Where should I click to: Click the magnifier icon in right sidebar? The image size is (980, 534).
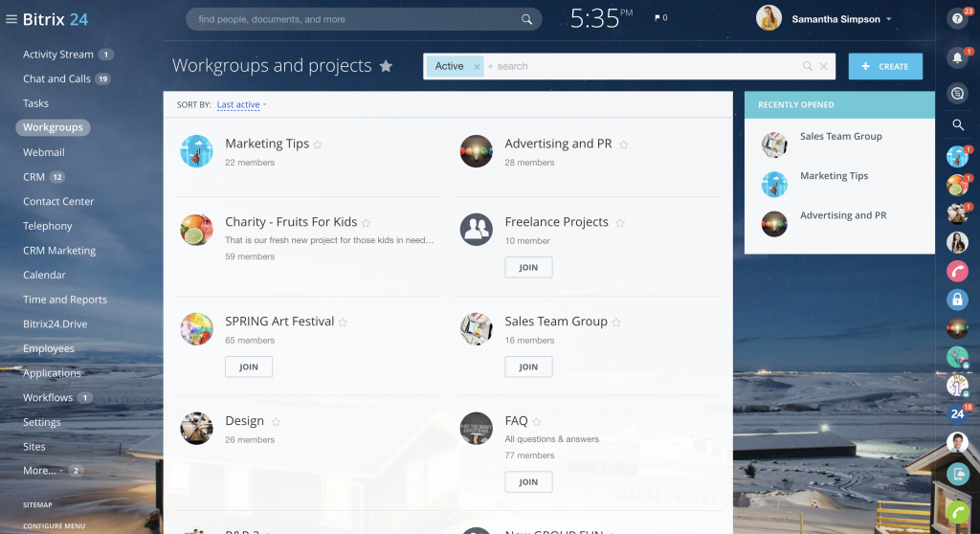click(x=957, y=125)
